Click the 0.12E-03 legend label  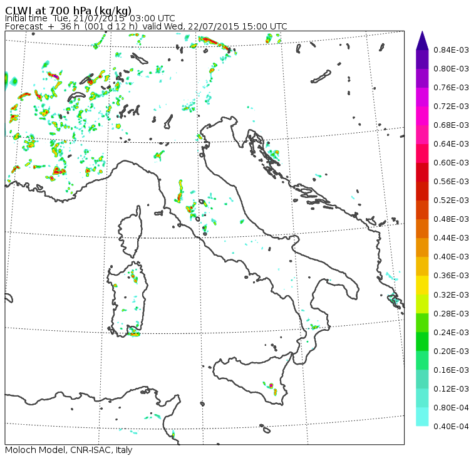451,389
